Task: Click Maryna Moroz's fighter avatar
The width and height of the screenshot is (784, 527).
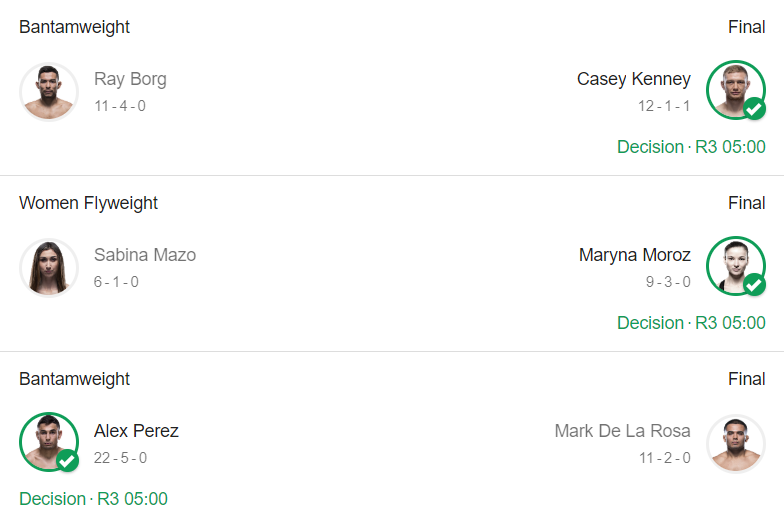Action: pos(735,266)
